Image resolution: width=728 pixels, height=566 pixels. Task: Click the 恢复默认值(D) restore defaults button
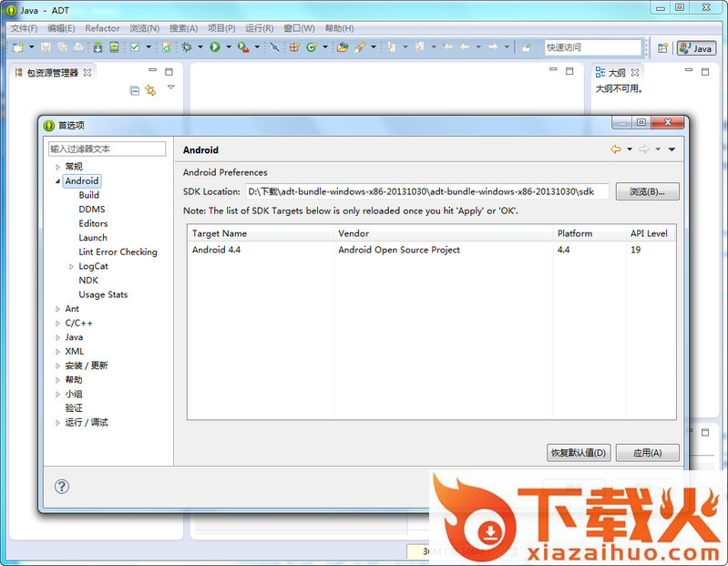pyautogui.click(x=578, y=453)
